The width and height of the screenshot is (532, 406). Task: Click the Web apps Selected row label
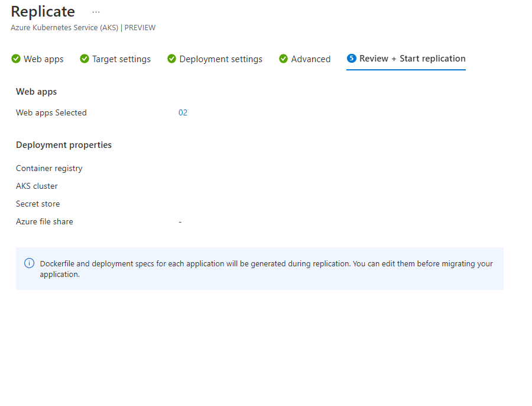click(x=51, y=112)
